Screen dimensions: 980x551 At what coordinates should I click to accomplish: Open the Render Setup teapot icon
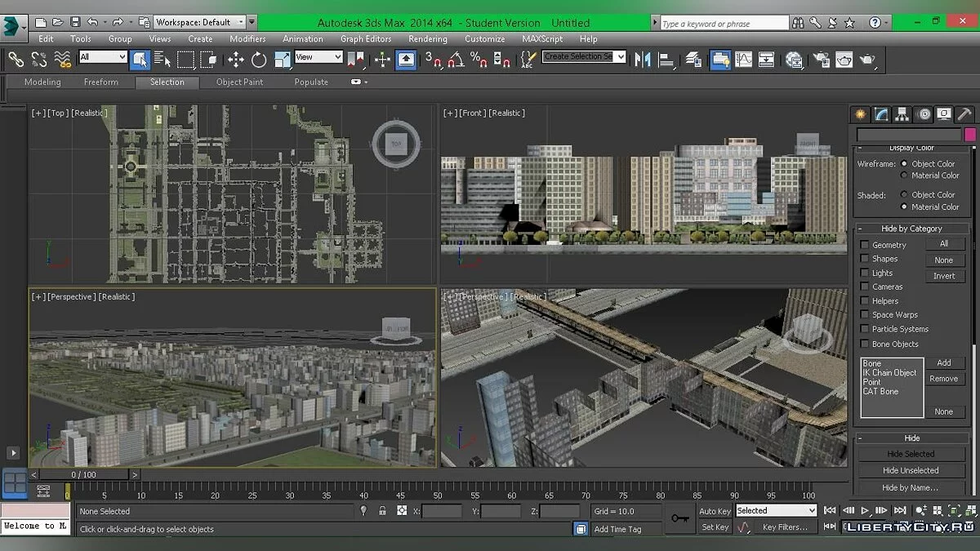[x=821, y=59]
